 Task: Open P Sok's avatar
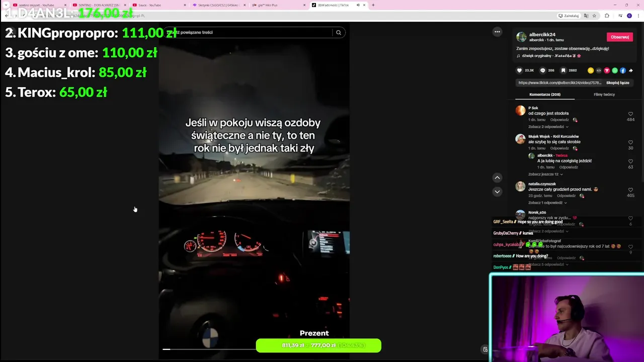tap(520, 110)
